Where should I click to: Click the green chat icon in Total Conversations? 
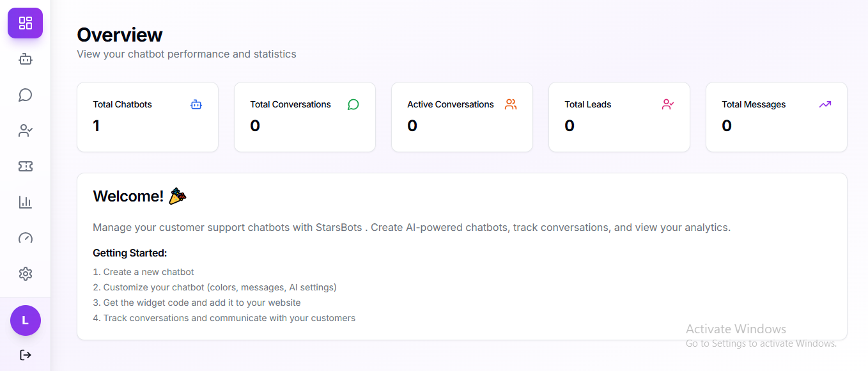[353, 104]
